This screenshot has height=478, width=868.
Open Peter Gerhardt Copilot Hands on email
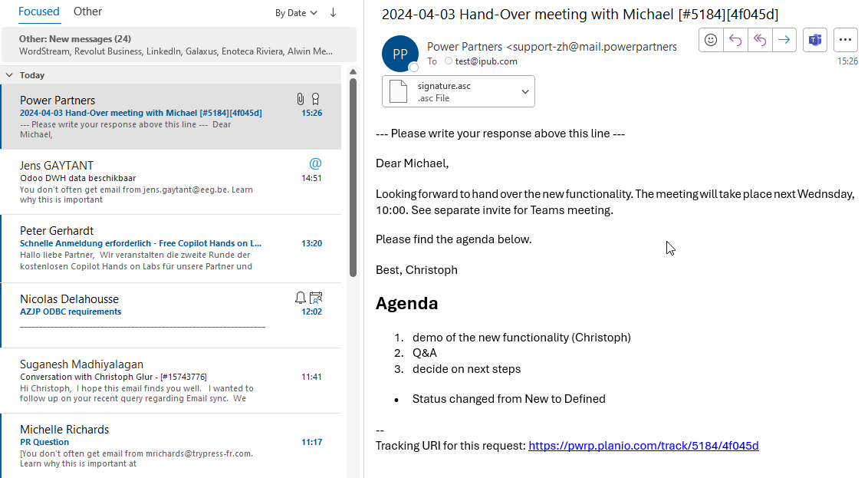pos(171,249)
